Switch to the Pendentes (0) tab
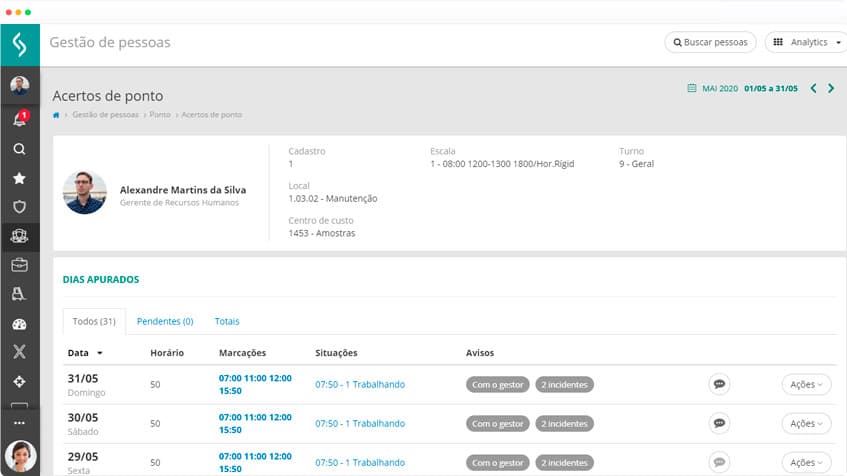The image size is (847, 476). pos(165,321)
